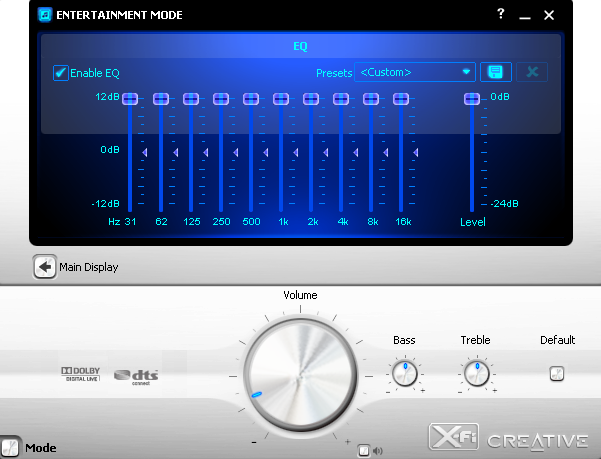The height and width of the screenshot is (459, 601).
Task: Click the 62 Hz EQ slider handle
Action: coord(161,99)
